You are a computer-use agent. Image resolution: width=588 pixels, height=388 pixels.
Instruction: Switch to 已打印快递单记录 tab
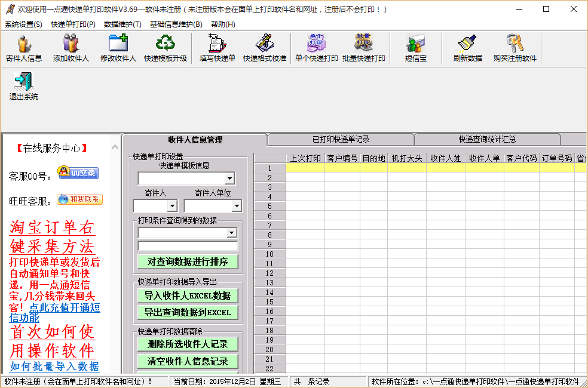[341, 139]
